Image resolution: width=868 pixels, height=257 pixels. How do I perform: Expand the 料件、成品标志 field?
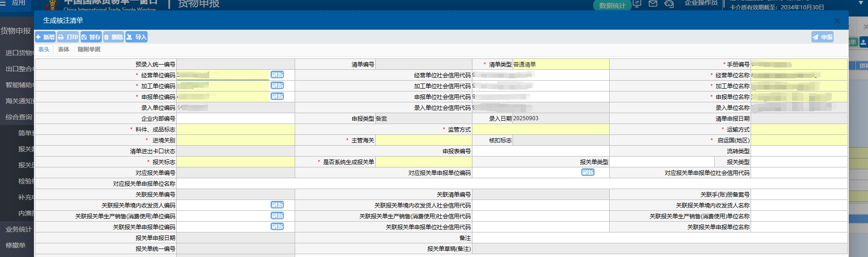(236, 129)
